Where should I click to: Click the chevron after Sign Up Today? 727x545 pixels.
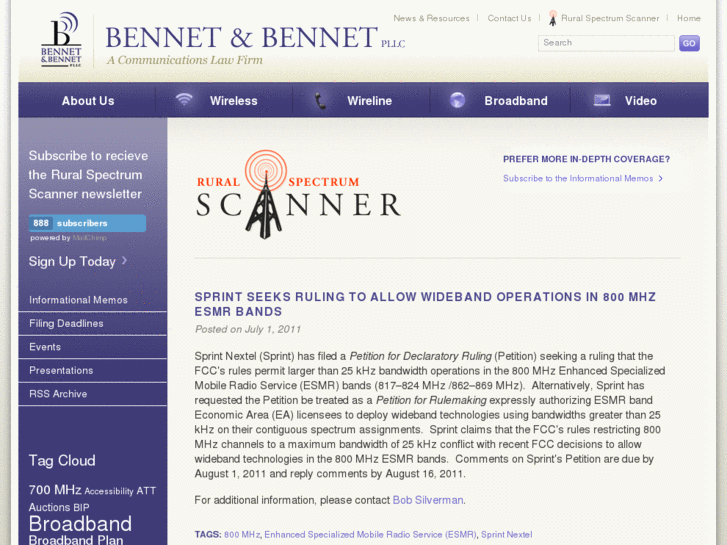[x=124, y=261]
